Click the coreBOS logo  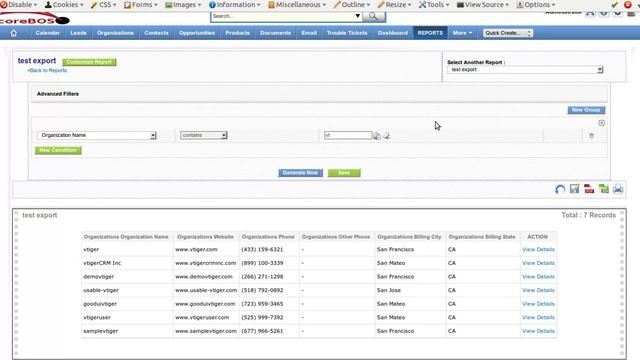[x=35, y=19]
